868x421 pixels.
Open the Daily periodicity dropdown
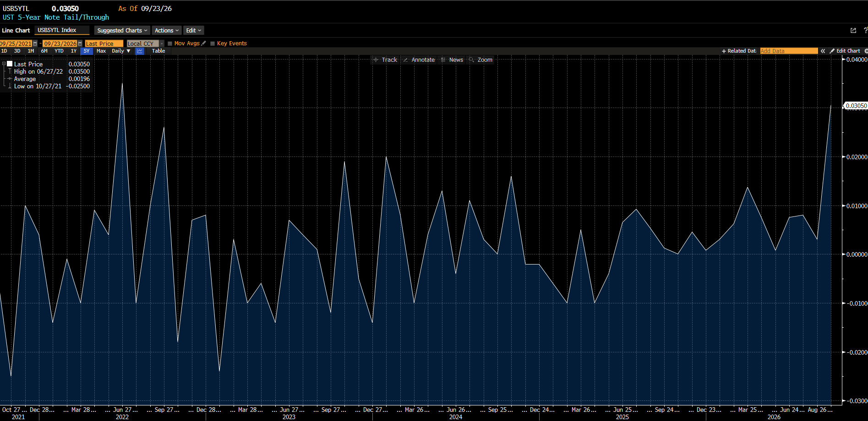point(121,51)
